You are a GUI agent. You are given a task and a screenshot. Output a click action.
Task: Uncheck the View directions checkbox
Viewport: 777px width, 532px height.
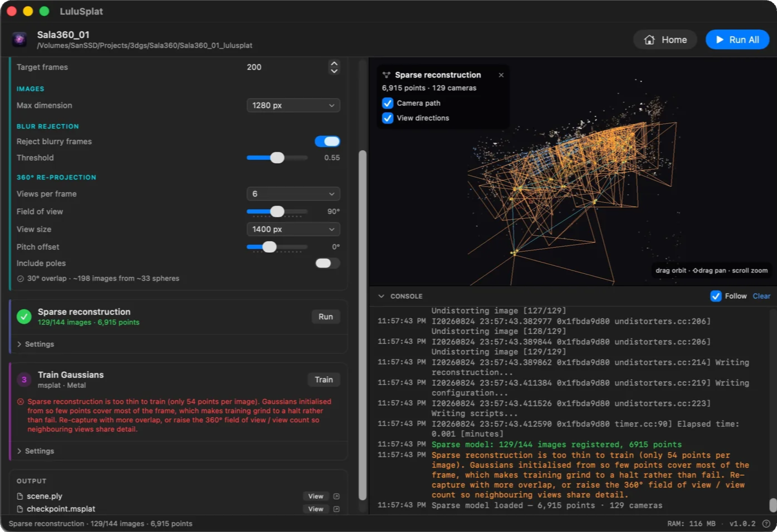[388, 118]
